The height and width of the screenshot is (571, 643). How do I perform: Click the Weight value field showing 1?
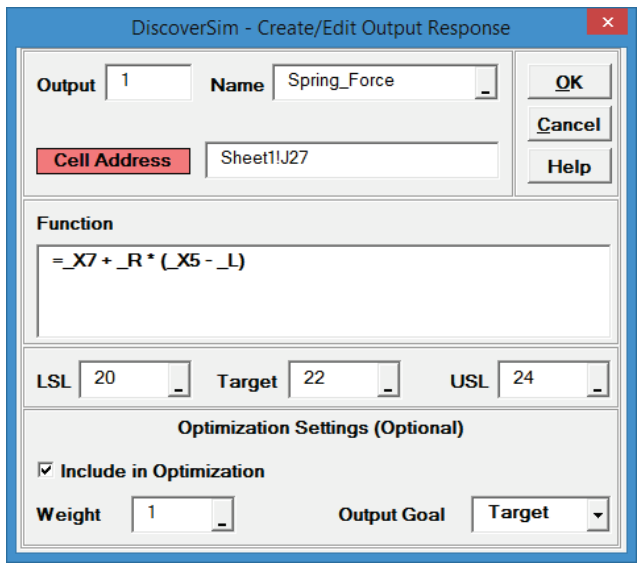[x=172, y=514]
